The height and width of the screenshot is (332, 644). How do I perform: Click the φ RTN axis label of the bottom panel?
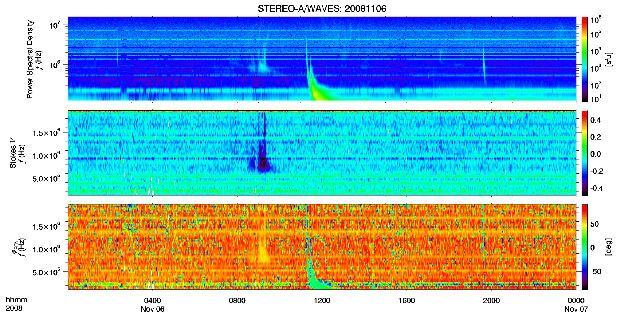14,247
